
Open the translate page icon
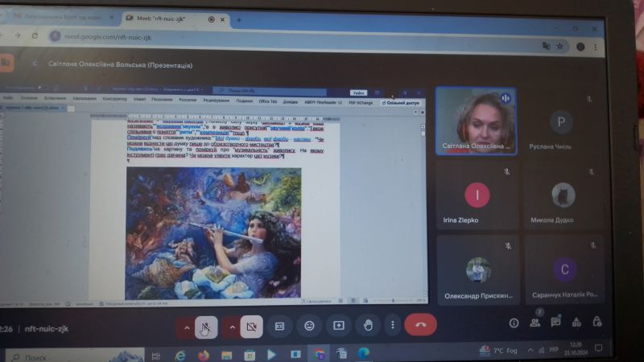click(x=546, y=46)
